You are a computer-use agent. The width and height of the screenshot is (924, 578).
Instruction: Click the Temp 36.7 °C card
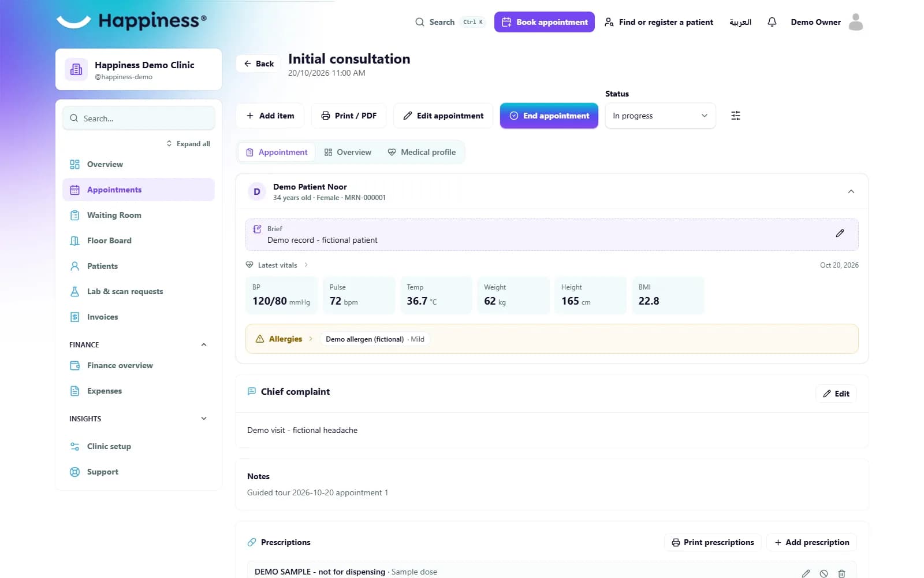(437, 295)
